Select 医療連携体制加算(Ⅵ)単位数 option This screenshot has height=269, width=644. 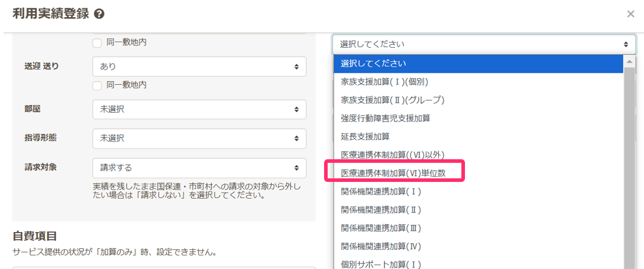(x=393, y=173)
